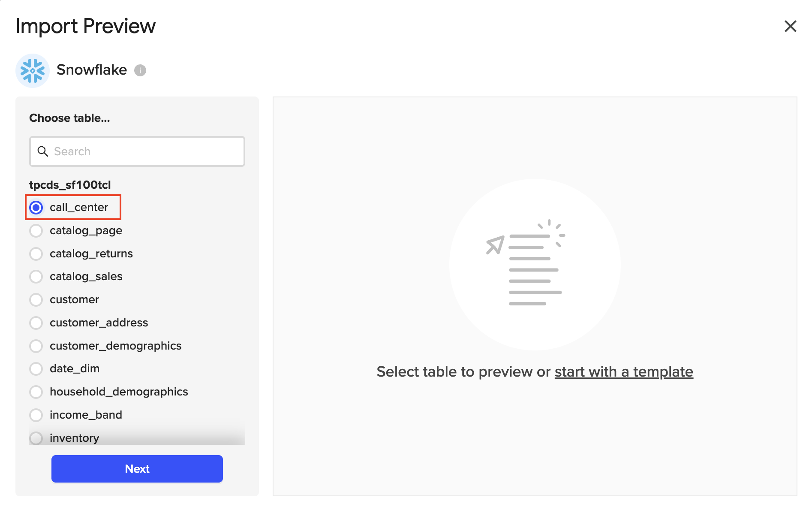Choose customer_demographics from the table list

tap(36, 346)
